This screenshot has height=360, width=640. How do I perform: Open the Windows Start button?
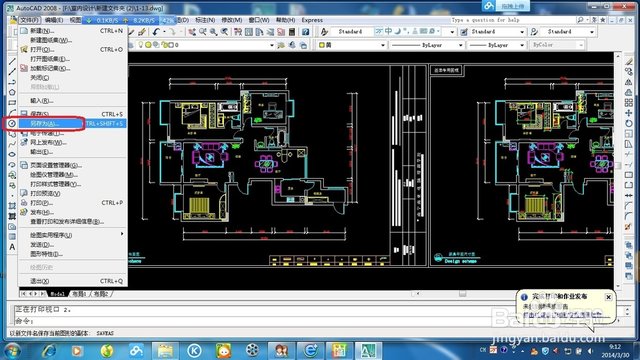tap(12, 351)
